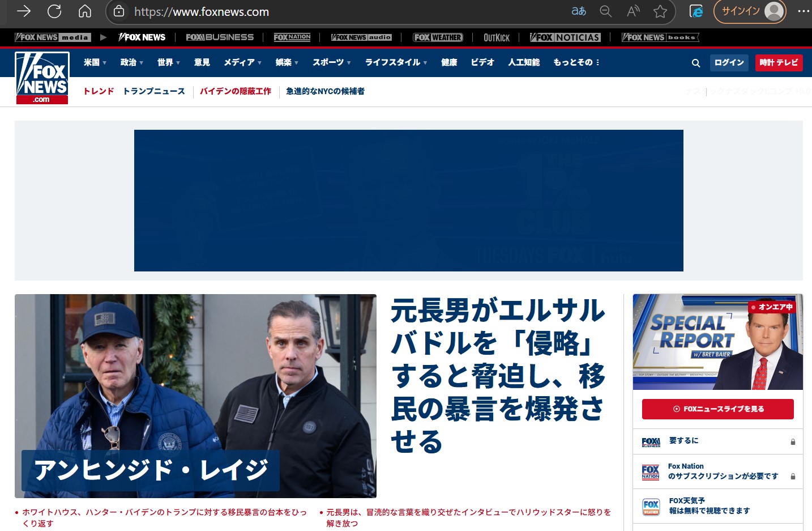812x531 pixels.
Task: Open Fox Business logo link
Action: (220, 37)
